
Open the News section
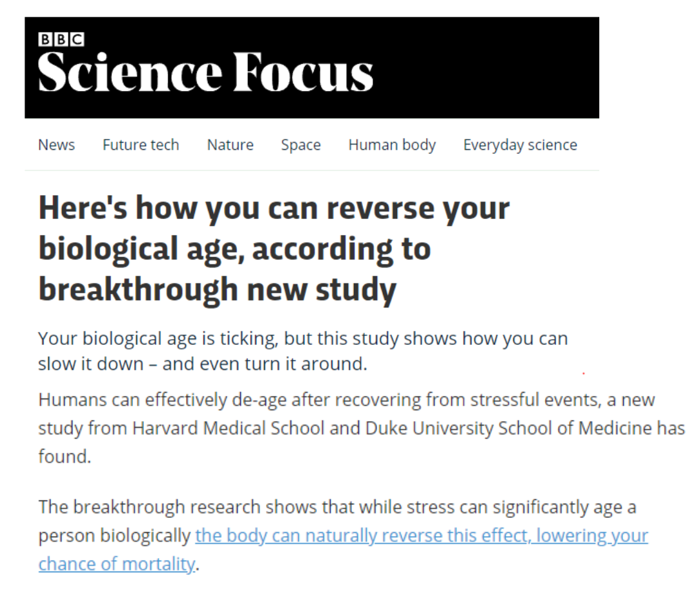pyautogui.click(x=56, y=145)
